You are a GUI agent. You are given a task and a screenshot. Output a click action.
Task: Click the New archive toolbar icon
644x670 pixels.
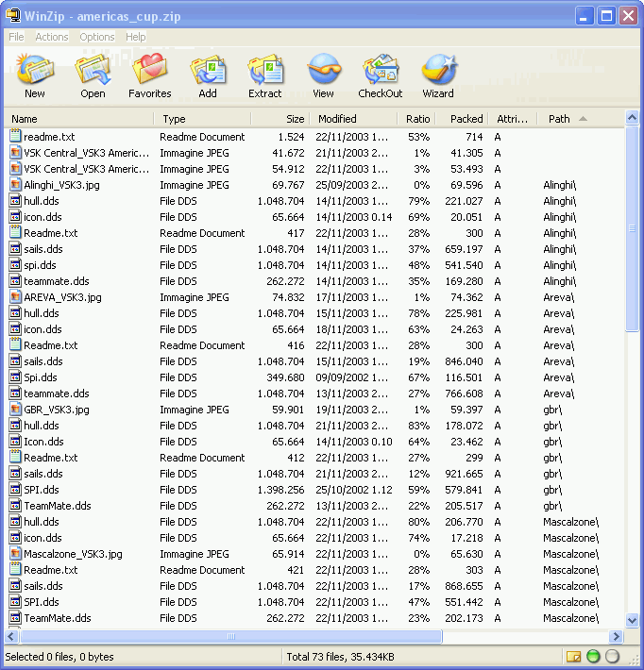point(35,69)
